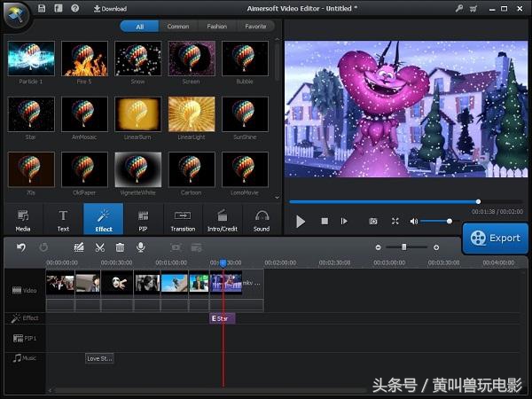The image size is (532, 399).
Task: Choose the LomoMovie effect thumbnail
Action: tap(245, 169)
